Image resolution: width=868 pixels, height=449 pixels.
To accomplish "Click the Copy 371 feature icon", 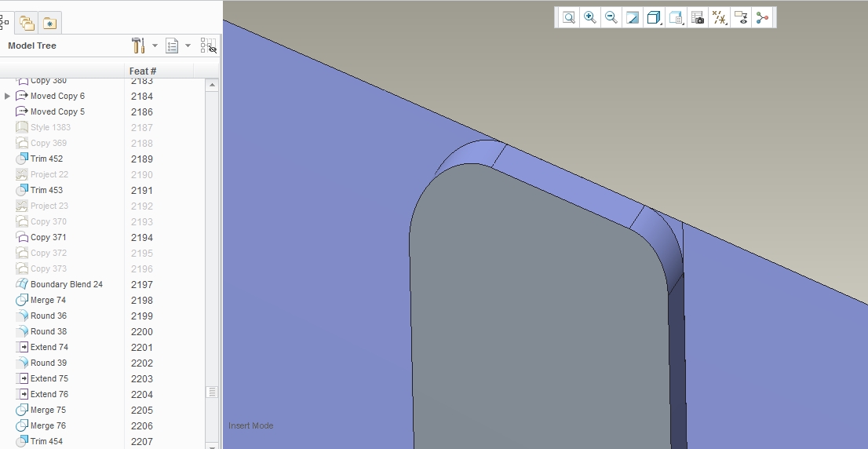I will [x=22, y=237].
